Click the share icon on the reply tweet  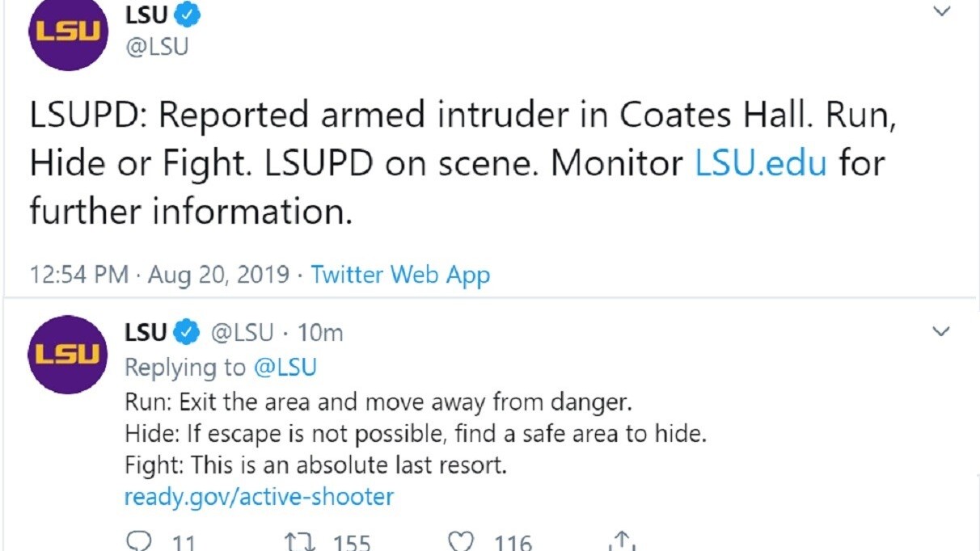tap(621, 542)
